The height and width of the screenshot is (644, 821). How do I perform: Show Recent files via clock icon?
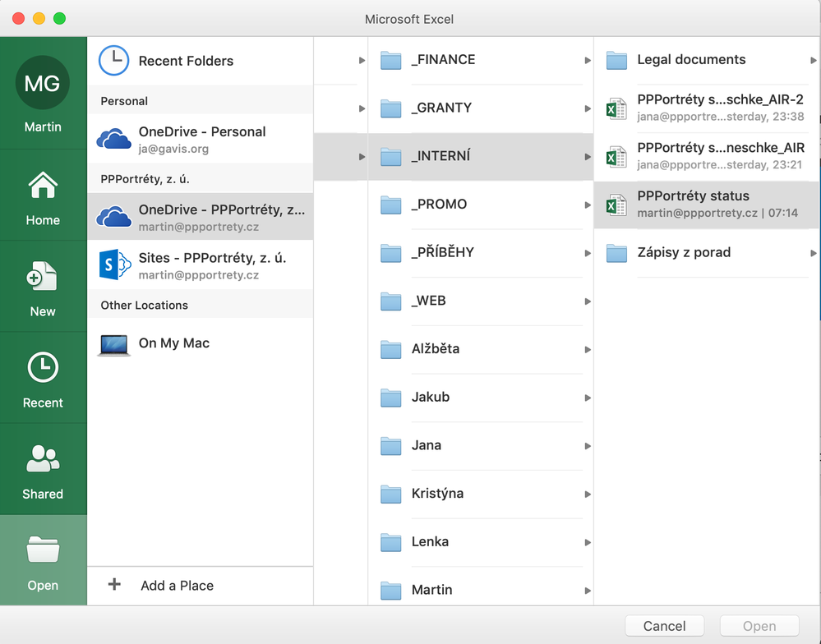pyautogui.click(x=43, y=369)
